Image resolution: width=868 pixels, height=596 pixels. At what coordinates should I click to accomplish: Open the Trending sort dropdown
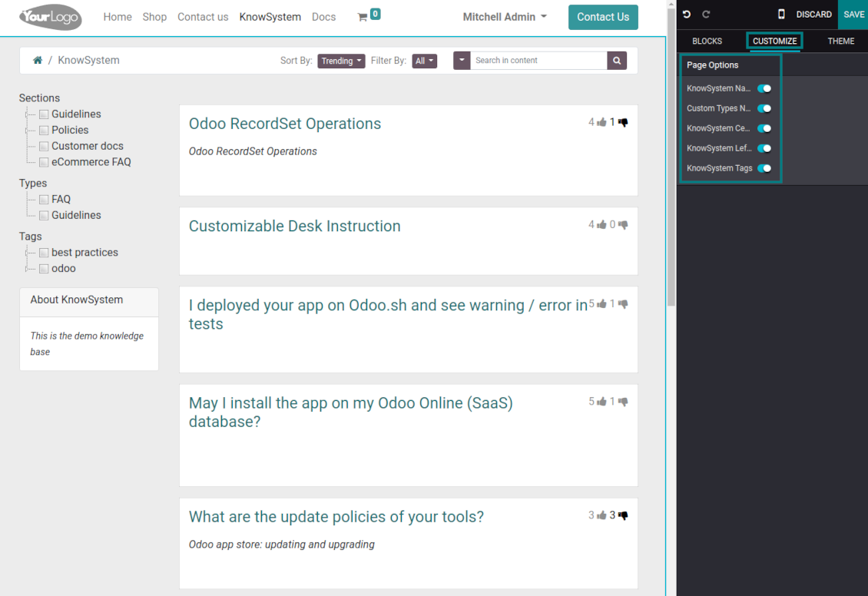click(341, 61)
